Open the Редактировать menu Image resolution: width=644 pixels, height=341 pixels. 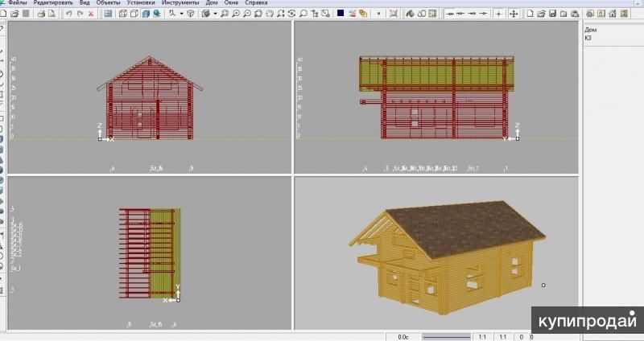point(53,2)
